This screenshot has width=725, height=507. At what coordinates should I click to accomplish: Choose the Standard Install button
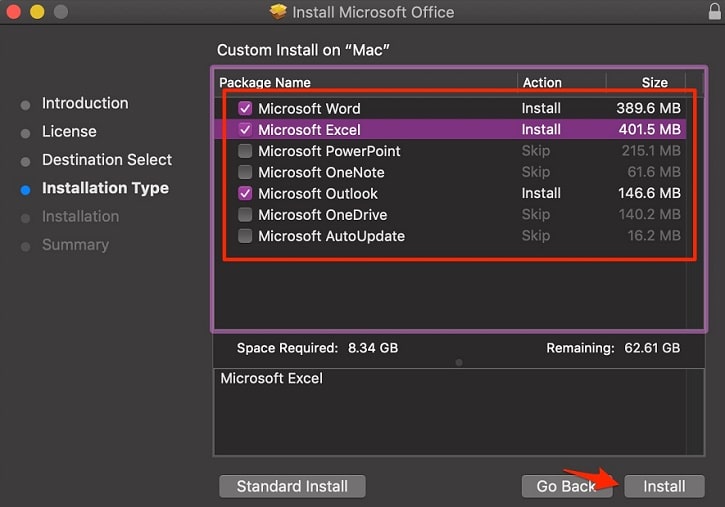[x=292, y=486]
